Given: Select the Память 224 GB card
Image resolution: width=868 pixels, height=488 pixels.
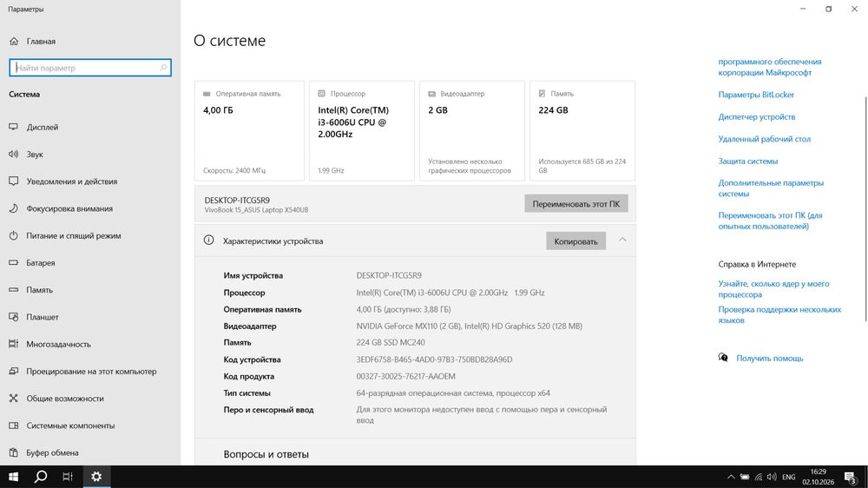Looking at the screenshot, I should tap(582, 131).
